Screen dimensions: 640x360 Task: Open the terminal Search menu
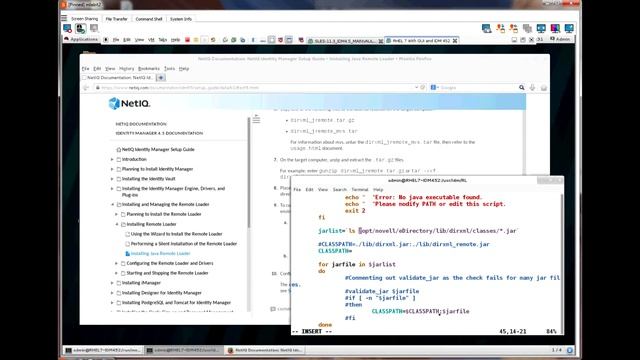(340, 189)
